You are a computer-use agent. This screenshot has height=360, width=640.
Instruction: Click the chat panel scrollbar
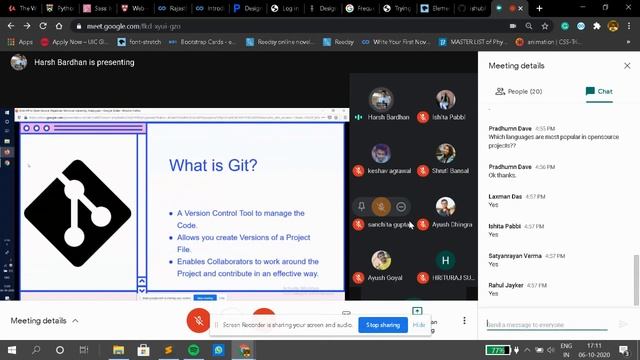[636, 280]
